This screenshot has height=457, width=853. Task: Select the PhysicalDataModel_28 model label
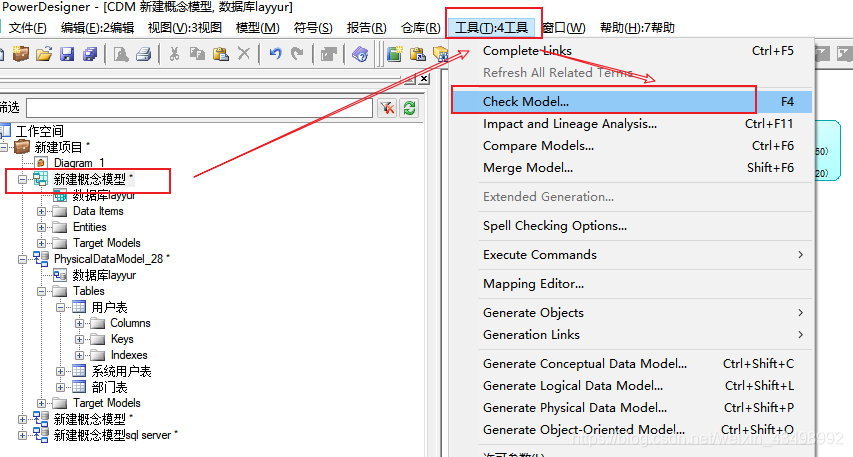[x=108, y=259]
